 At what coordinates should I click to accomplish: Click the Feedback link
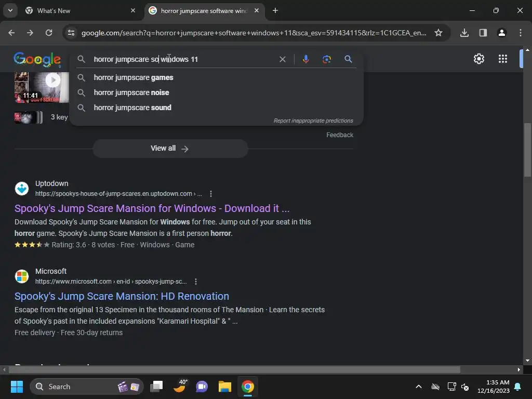[x=340, y=135]
